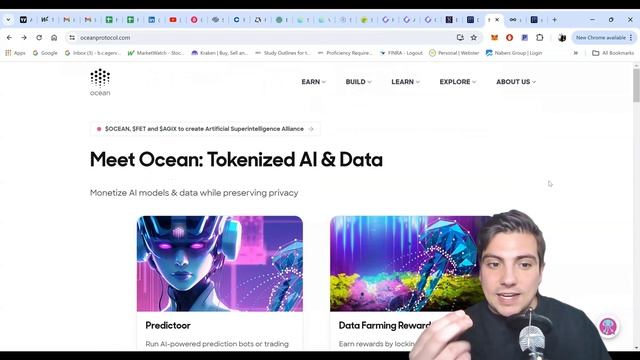
Task: Open the Apps bookmark shortcut
Action: coord(15,53)
